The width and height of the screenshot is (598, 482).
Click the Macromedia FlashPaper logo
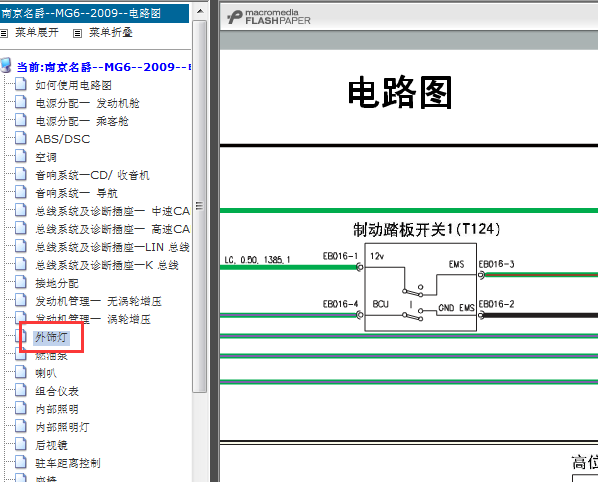269,17
